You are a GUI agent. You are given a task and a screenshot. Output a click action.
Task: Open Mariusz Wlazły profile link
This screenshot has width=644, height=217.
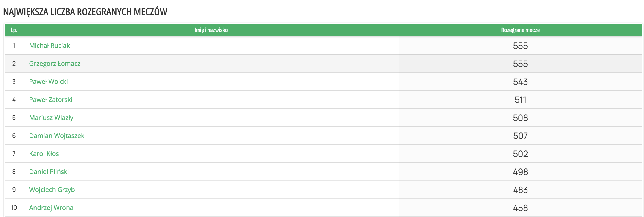[x=51, y=117]
